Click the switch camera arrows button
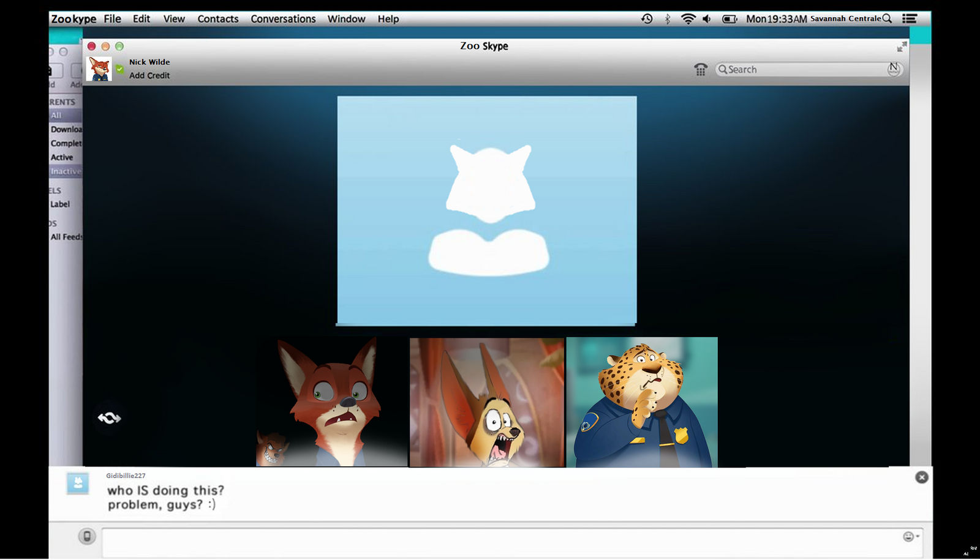 pos(109,418)
